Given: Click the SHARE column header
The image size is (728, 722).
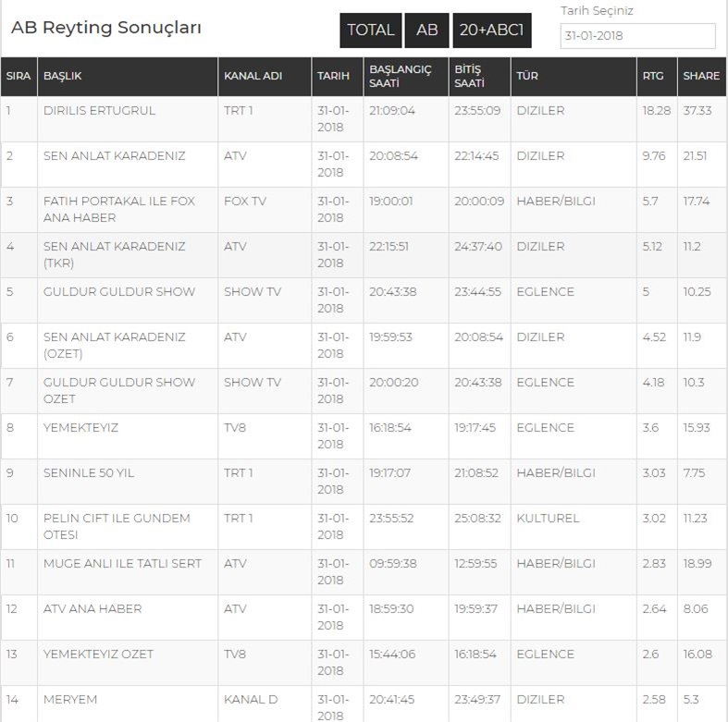Looking at the screenshot, I should pyautogui.click(x=700, y=76).
